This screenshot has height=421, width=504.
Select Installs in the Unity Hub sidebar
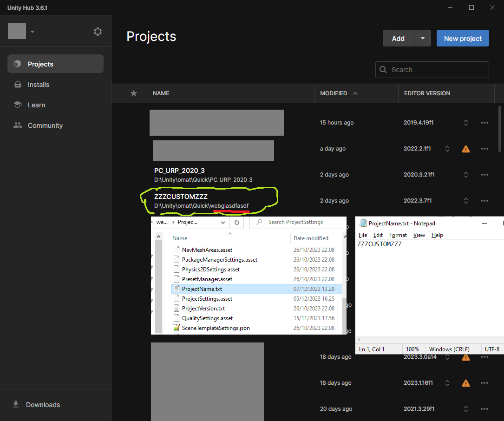pyautogui.click(x=39, y=85)
